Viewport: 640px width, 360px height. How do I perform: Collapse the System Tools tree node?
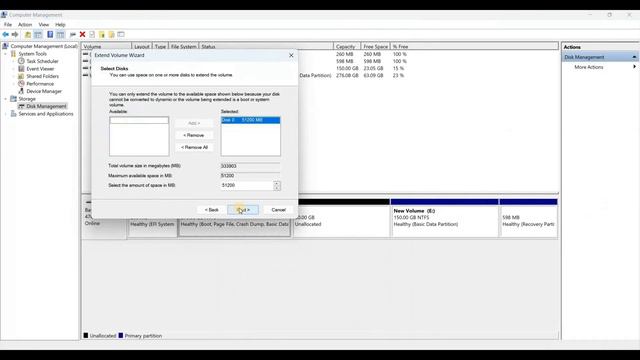tap(6, 54)
